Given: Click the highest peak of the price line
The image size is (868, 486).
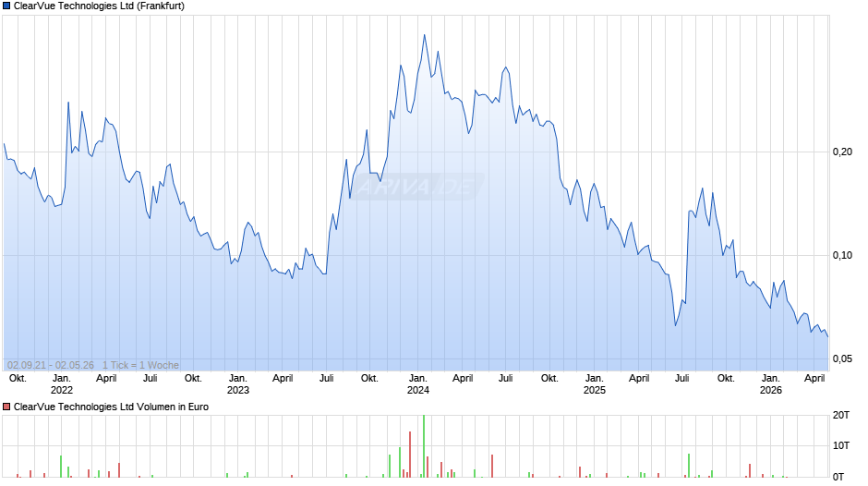Looking at the screenshot, I should coord(425,35).
